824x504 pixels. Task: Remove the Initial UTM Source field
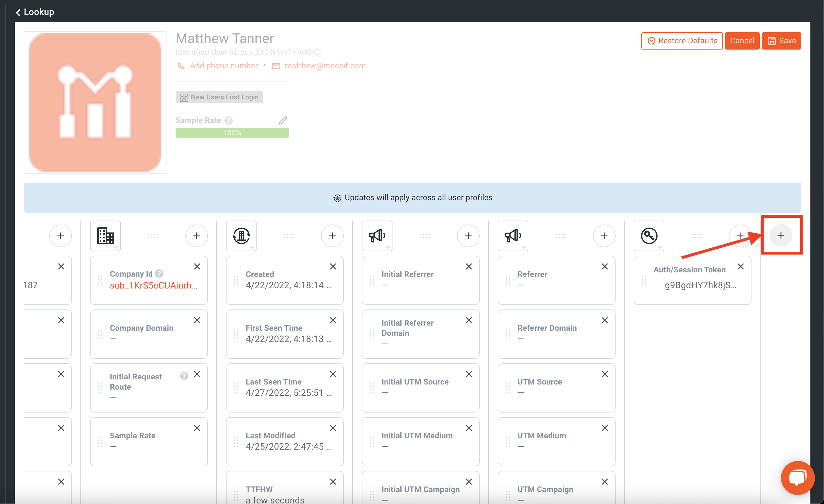pyautogui.click(x=469, y=374)
